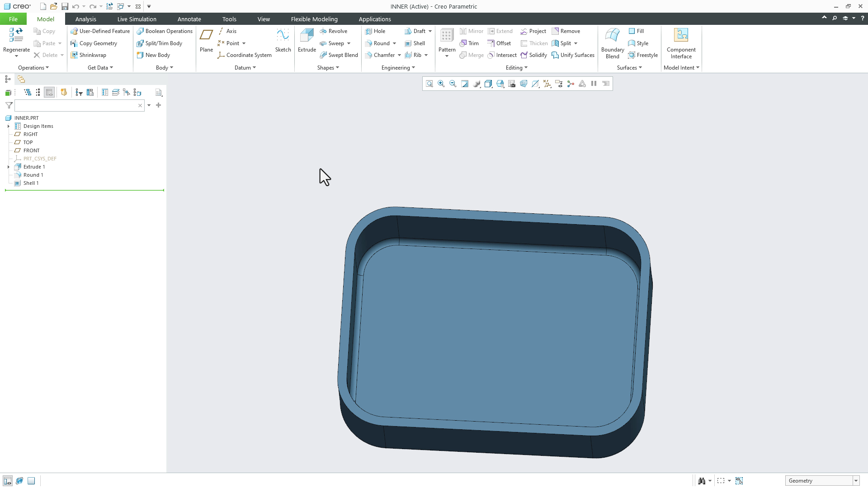Select the Shell tool
This screenshot has width=868, height=488.
tap(415, 43)
